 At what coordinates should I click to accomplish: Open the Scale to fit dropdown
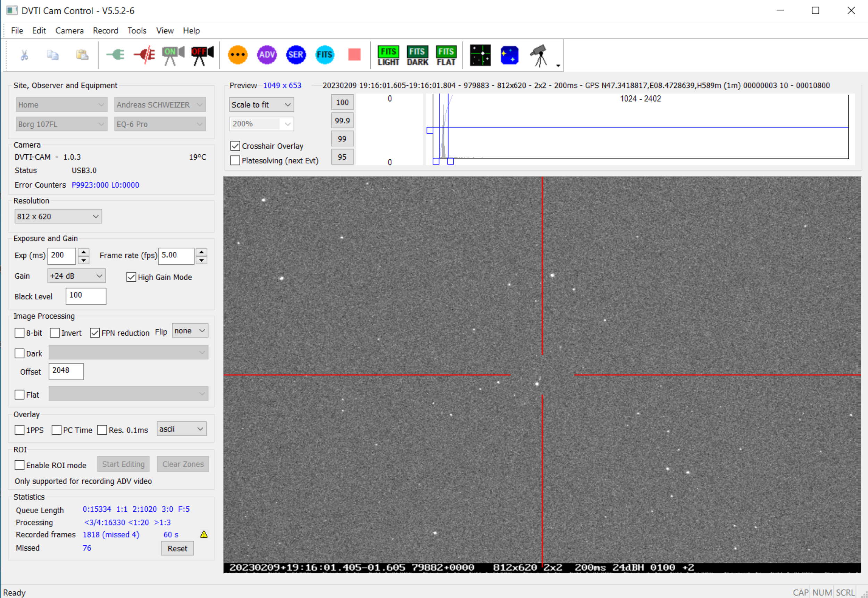261,105
